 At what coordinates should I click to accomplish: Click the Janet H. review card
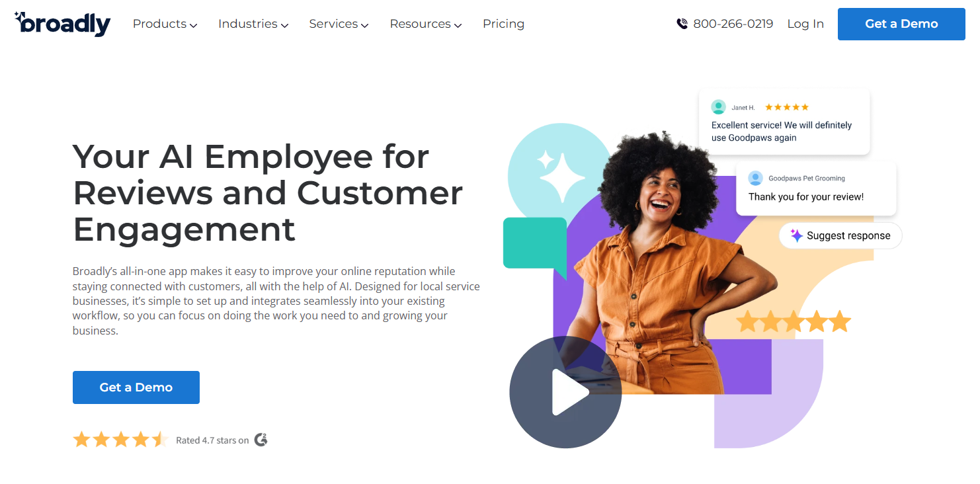pos(784,122)
